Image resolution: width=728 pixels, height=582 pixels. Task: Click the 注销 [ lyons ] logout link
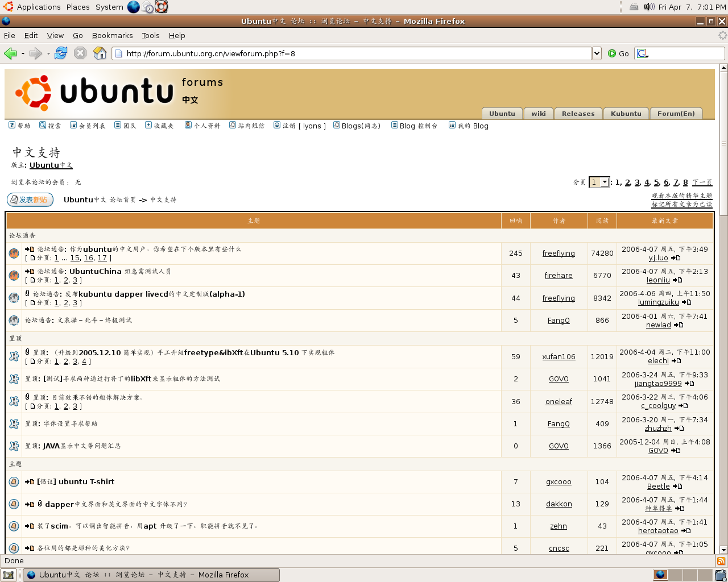[300, 126]
